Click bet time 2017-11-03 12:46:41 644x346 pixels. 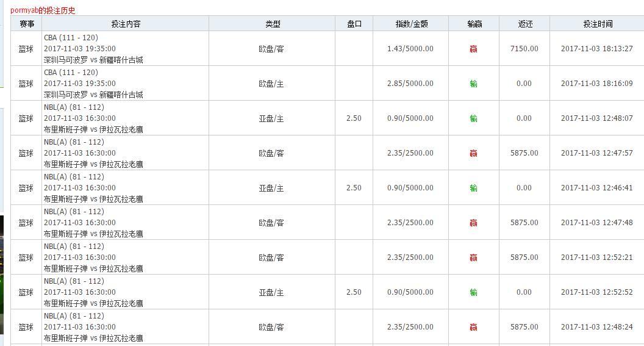click(597, 188)
